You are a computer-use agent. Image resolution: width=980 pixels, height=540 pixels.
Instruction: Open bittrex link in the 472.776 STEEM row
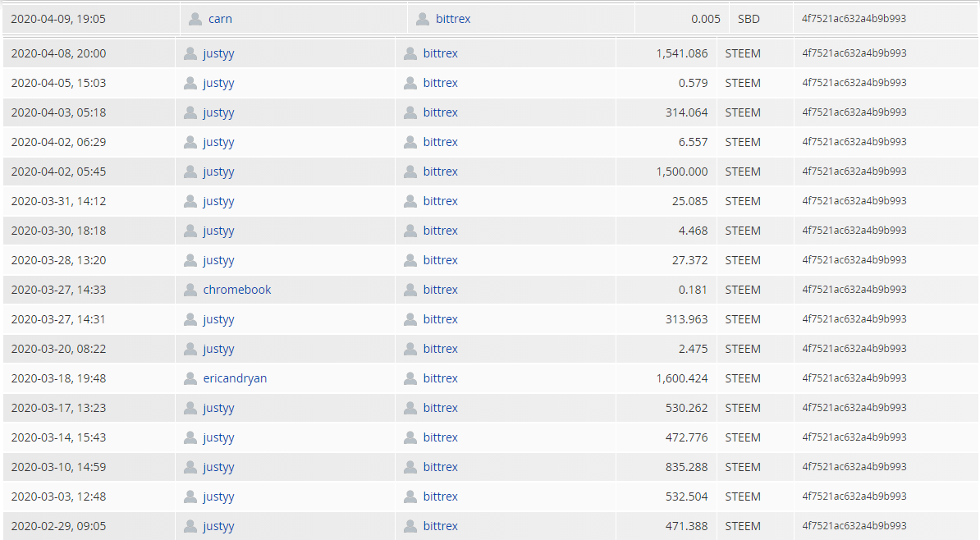[x=441, y=437]
